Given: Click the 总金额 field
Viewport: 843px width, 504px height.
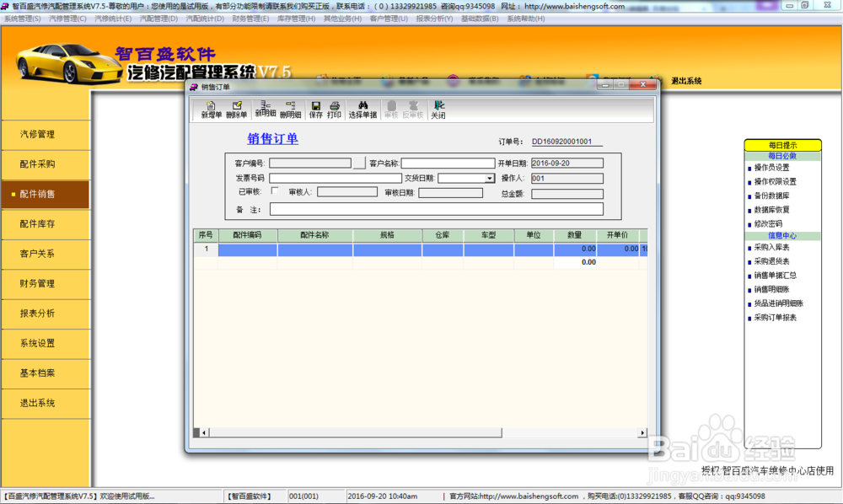Looking at the screenshot, I should tap(567, 194).
